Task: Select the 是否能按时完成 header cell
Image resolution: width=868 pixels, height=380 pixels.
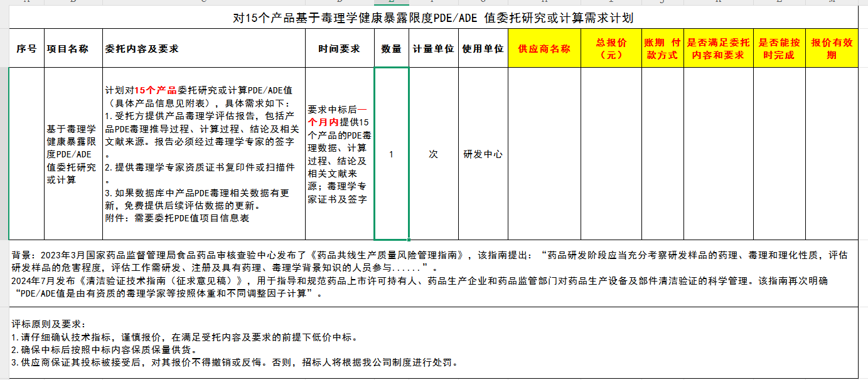Action: [x=779, y=49]
